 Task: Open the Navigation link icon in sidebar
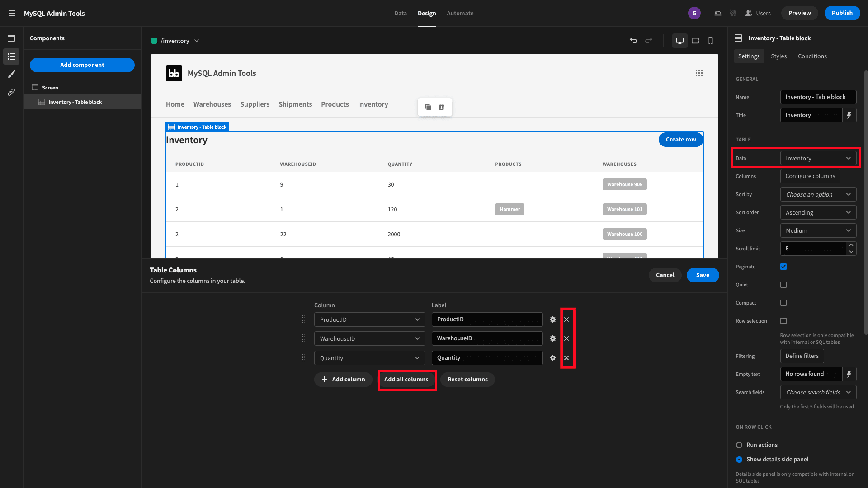pyautogui.click(x=11, y=92)
